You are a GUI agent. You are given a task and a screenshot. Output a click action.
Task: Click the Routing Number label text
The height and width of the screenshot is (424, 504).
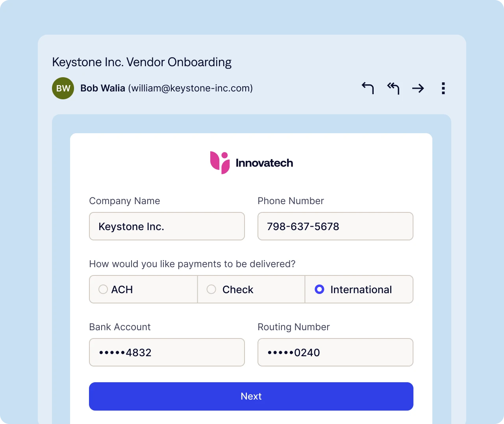click(293, 327)
